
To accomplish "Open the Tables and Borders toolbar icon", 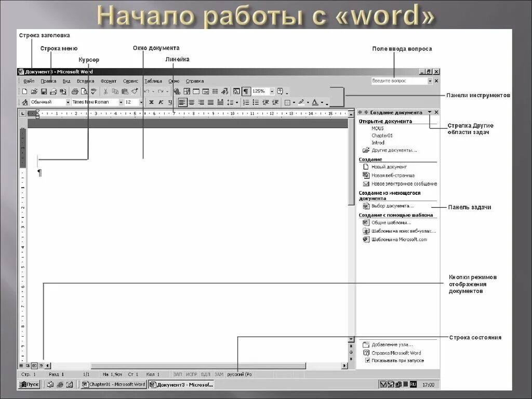I will pos(187,91).
